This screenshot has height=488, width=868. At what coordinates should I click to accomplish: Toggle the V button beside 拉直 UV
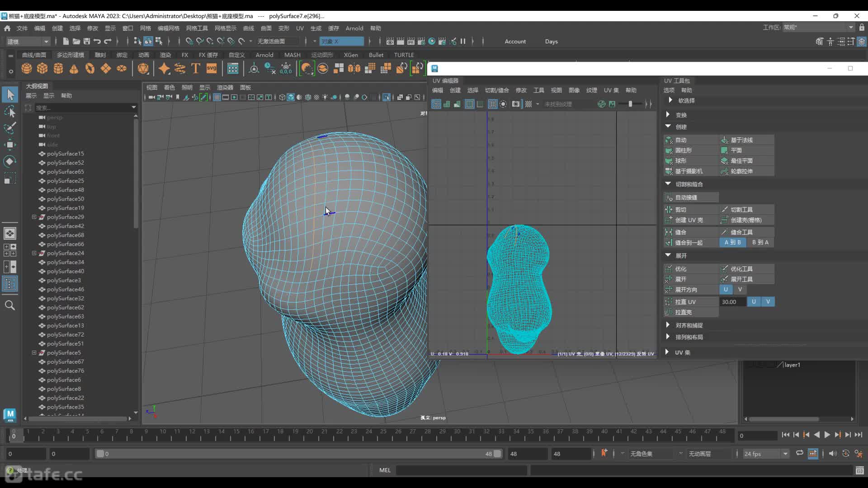[x=768, y=302]
